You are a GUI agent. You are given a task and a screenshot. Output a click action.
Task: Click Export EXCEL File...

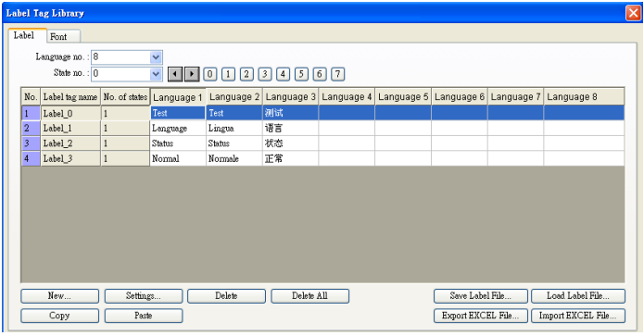pos(481,316)
